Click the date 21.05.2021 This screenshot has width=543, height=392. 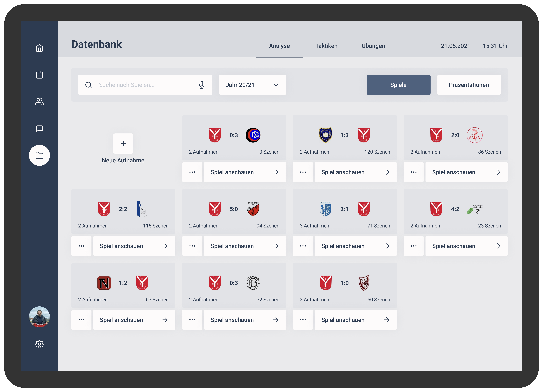[x=455, y=46]
